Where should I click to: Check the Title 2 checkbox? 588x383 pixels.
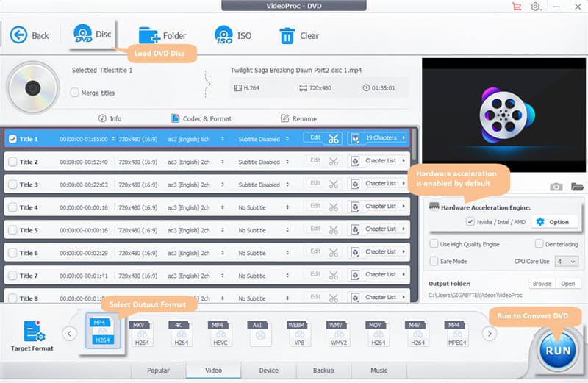(12, 162)
